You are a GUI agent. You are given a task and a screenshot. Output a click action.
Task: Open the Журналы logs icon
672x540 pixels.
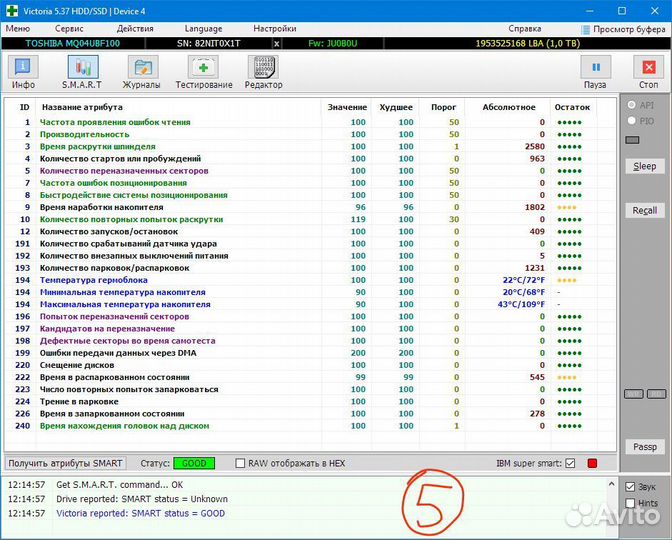pos(144,68)
